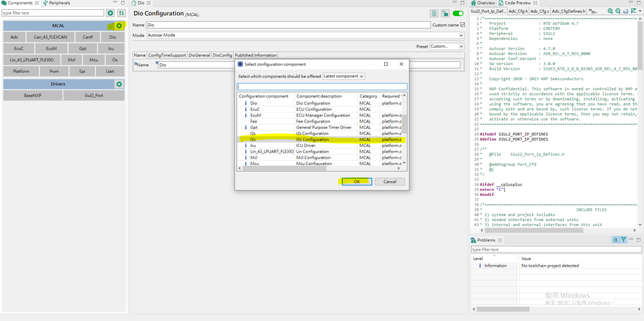Focus the Components filter text field
Screen dimensions: 644x321
(x=53, y=13)
